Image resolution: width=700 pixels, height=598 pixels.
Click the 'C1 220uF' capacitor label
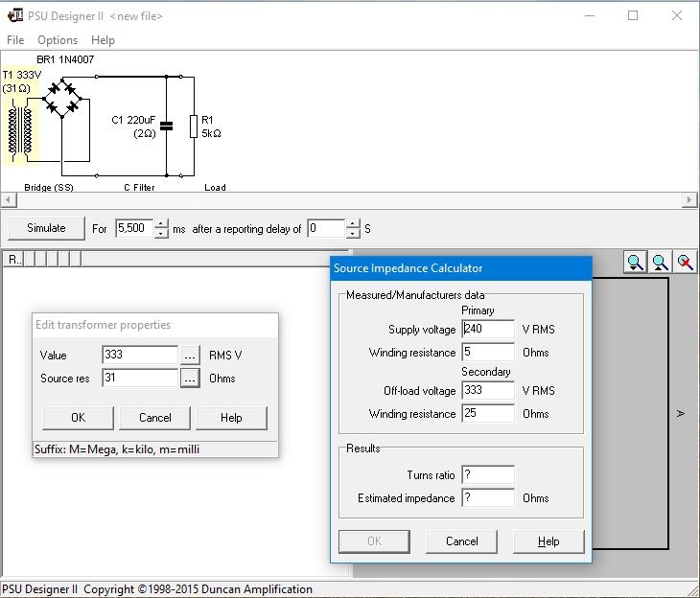pyautogui.click(x=133, y=120)
